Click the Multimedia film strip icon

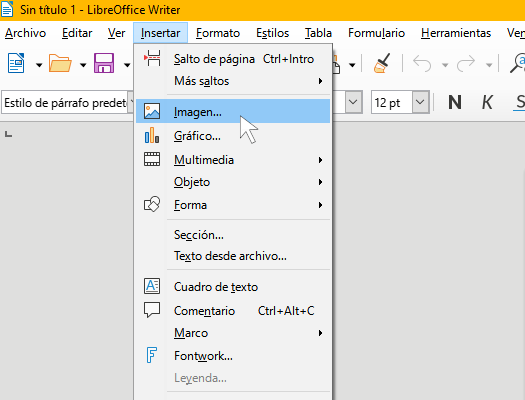coord(152,159)
